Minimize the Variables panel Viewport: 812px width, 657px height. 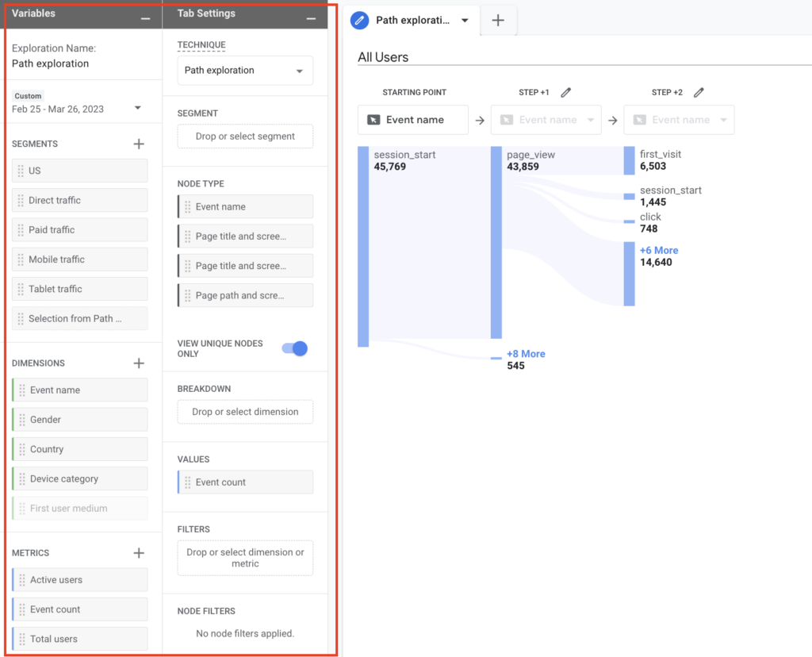pyautogui.click(x=145, y=17)
